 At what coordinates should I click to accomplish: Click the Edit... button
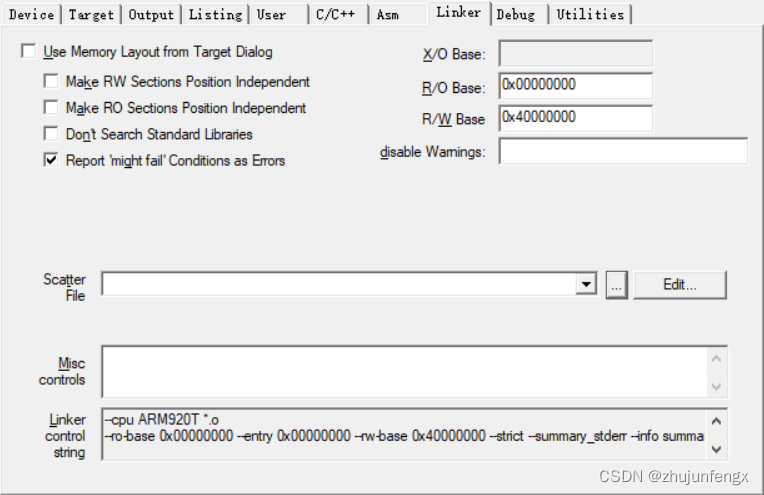pos(680,285)
